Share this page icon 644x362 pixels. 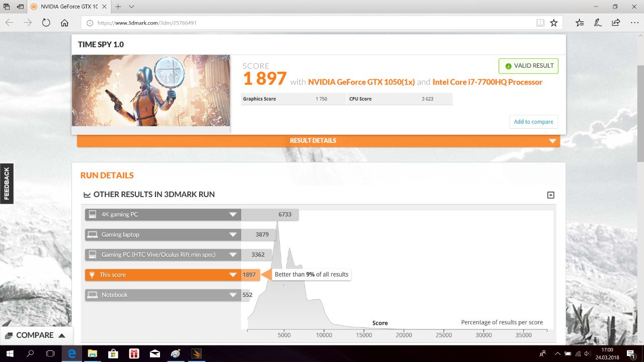click(616, 23)
